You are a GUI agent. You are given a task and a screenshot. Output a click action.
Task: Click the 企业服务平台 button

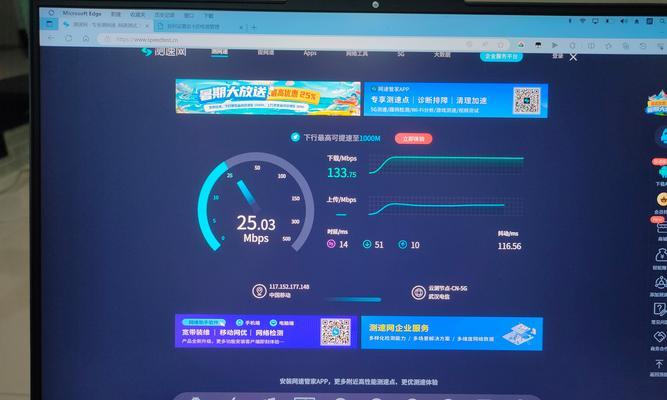(502, 56)
